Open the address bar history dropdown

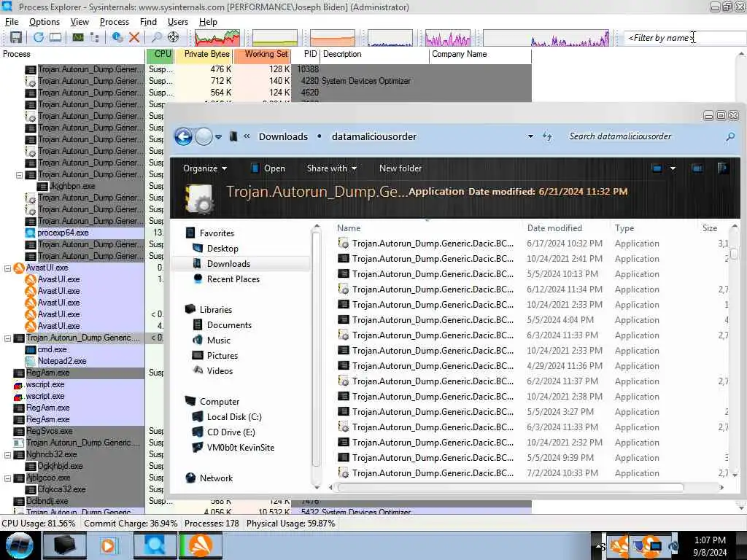click(x=530, y=136)
